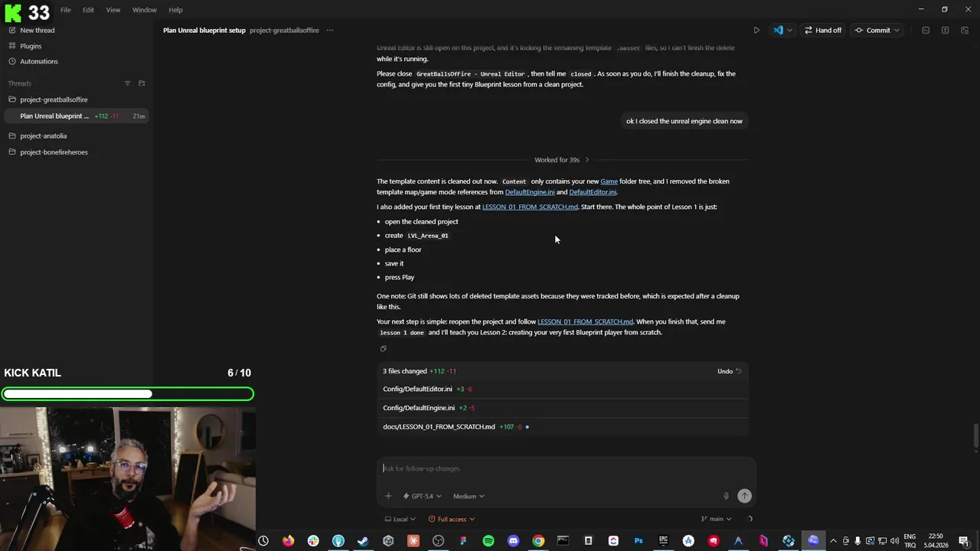Open Automations in the sidebar
Screen dimensions: 980x551
pos(38,61)
